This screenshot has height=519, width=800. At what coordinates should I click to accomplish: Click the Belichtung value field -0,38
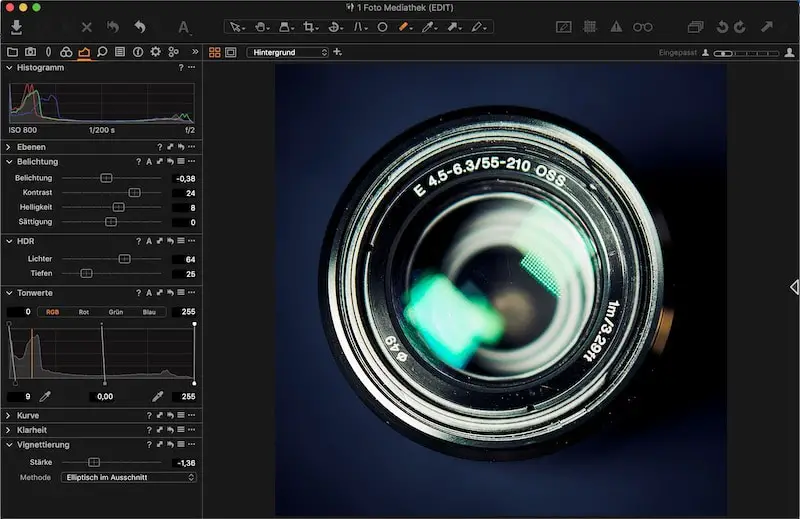tap(184, 179)
